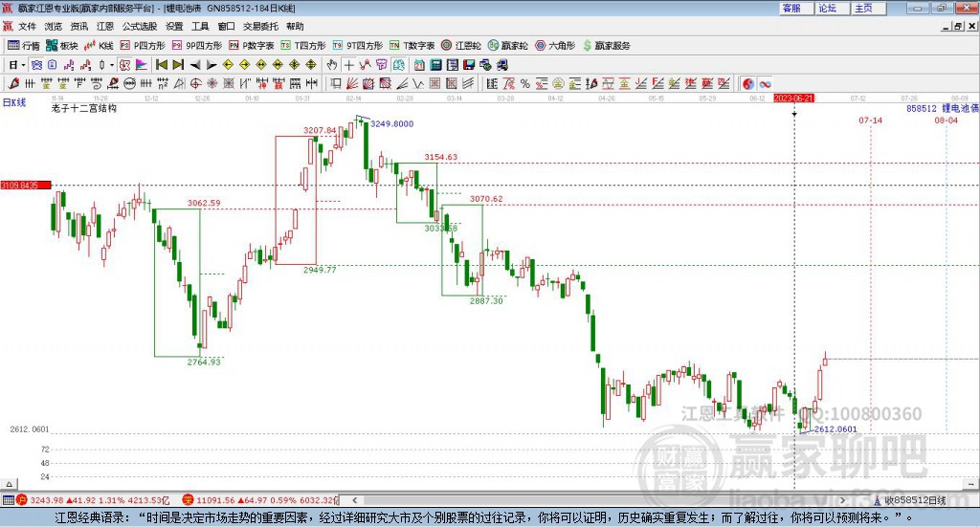
Task: Click the 主页 homepage button
Action: pos(869,8)
